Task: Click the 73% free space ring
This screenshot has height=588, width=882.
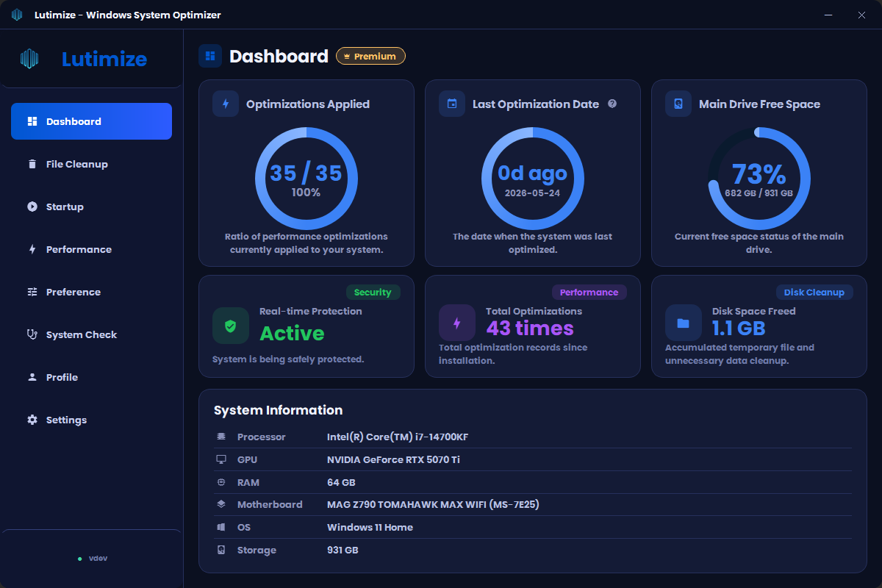Action: click(759, 179)
